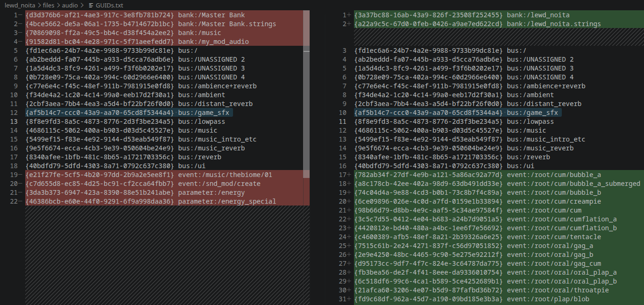The image size is (644, 305).
Task: Select 'bus:/music_intro_etc' in the left diff pane
Action: point(217,139)
